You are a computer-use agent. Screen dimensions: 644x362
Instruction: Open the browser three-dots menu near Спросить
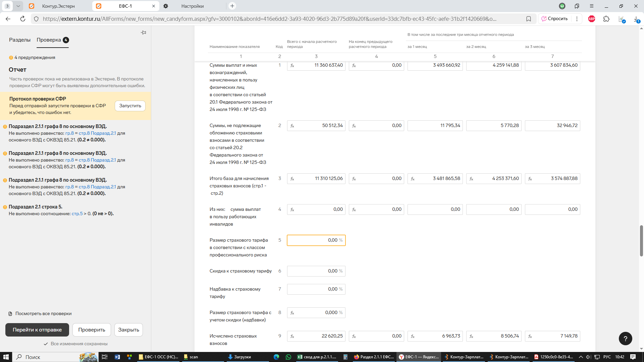577,19
